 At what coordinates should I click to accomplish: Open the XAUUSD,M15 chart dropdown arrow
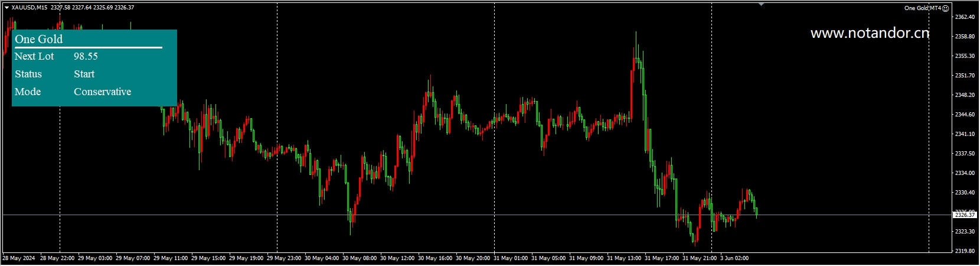[x=6, y=8]
